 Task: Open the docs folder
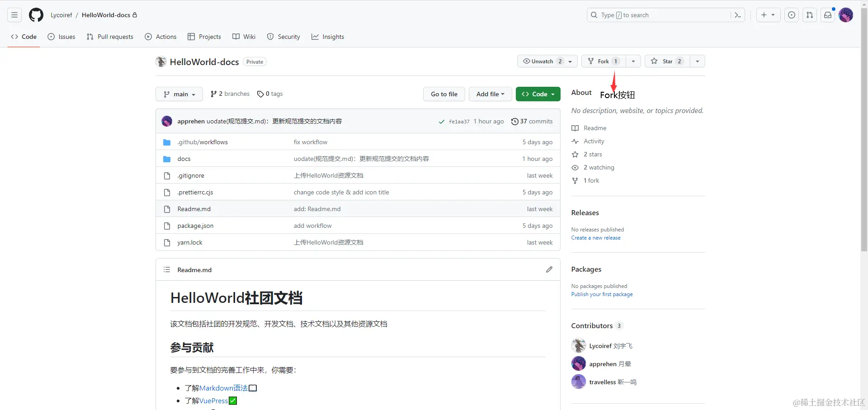click(184, 159)
